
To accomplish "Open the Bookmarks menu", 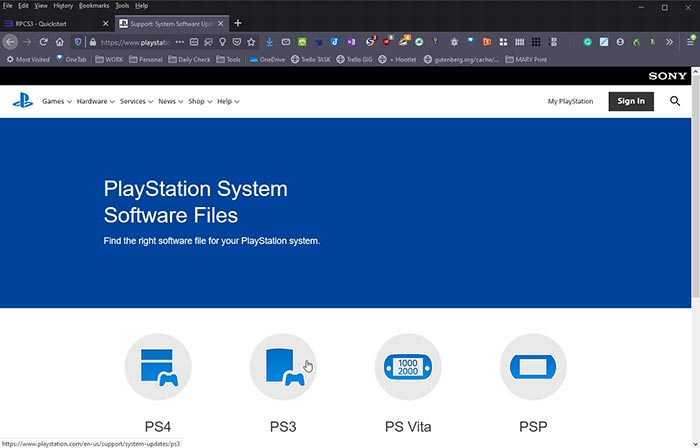I will pyautogui.click(x=94, y=6).
